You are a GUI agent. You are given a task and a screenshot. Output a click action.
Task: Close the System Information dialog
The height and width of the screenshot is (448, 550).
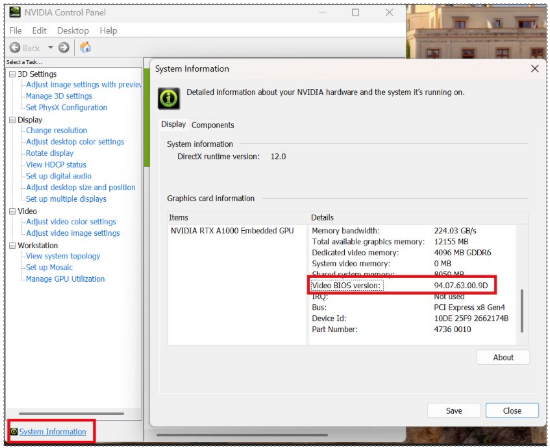tap(535, 68)
